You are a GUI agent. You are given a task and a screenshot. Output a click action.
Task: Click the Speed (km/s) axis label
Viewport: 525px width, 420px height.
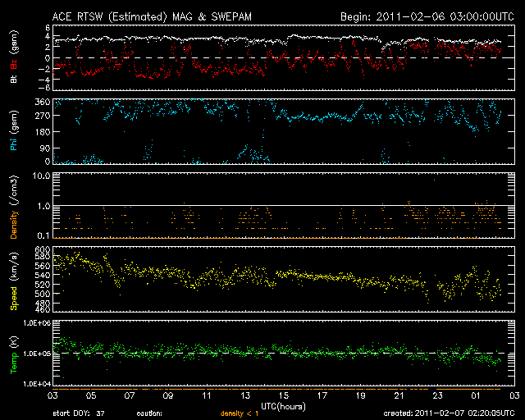pyautogui.click(x=13, y=279)
